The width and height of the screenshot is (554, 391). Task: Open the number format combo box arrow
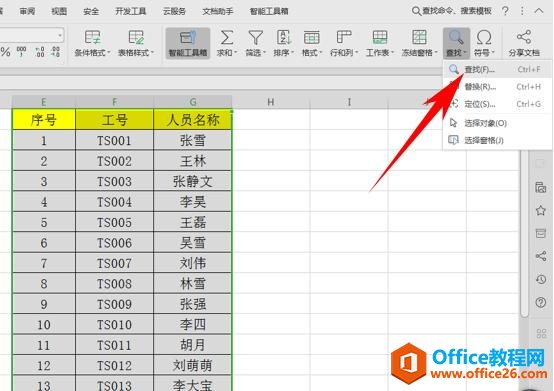[60, 35]
